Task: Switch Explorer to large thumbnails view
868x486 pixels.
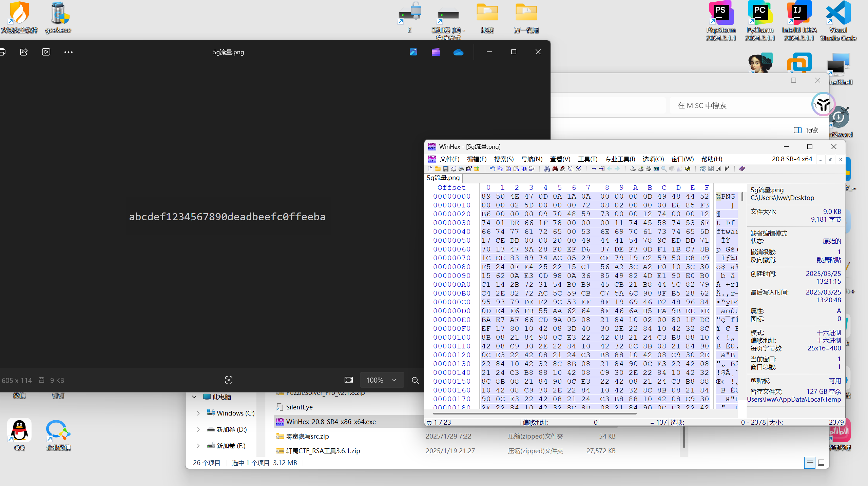Action: tap(821, 463)
